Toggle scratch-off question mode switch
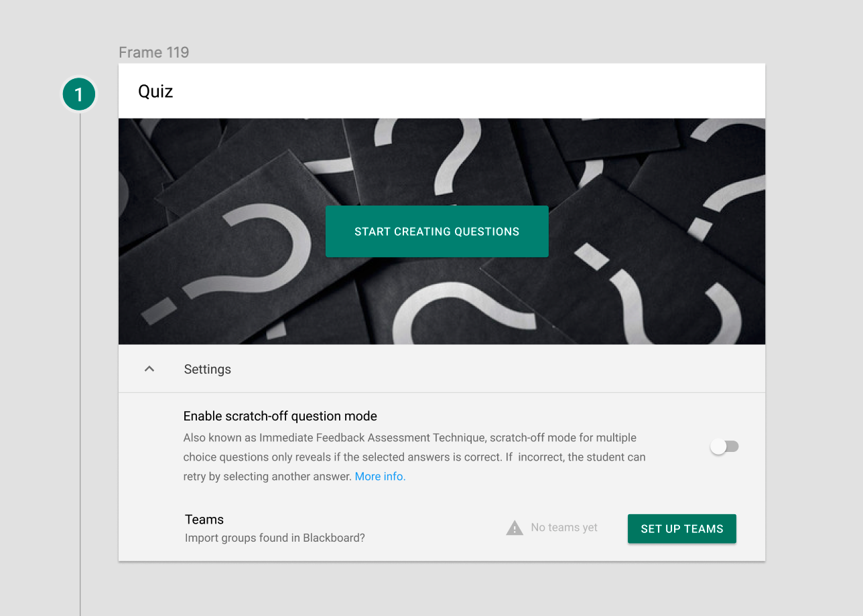 click(x=724, y=447)
